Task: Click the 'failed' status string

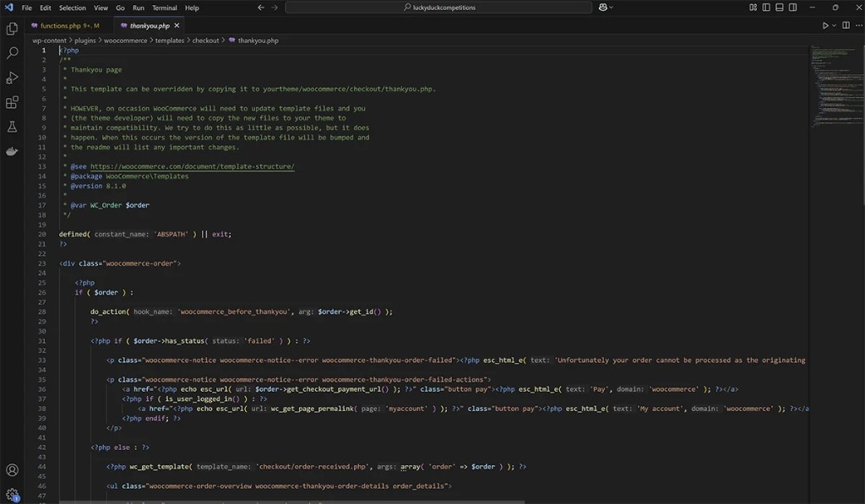Action: (259, 341)
